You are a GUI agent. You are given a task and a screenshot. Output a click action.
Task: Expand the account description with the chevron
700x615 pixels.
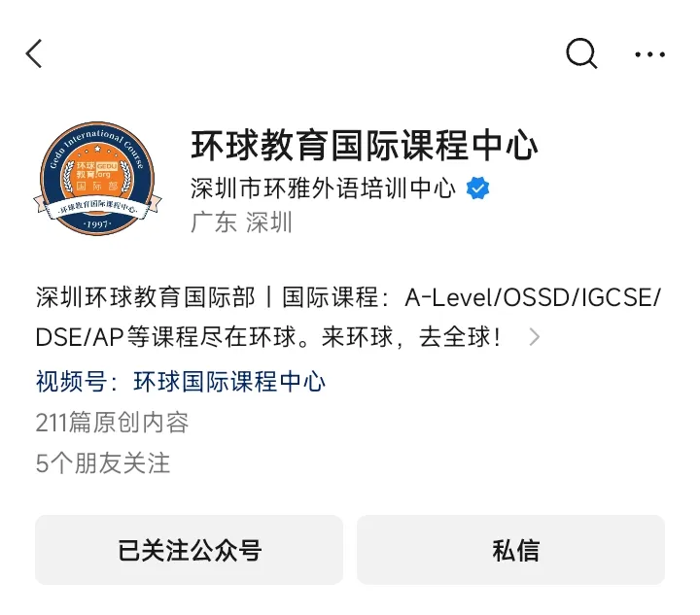[535, 337]
